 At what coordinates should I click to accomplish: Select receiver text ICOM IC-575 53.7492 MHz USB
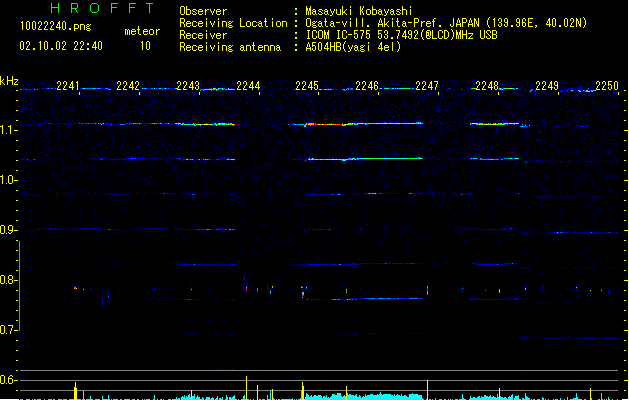pos(402,35)
